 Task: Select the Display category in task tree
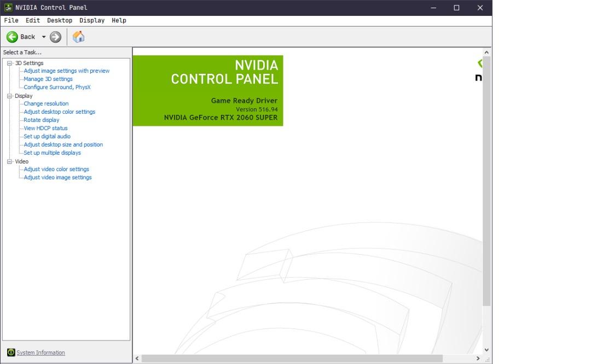click(x=24, y=96)
